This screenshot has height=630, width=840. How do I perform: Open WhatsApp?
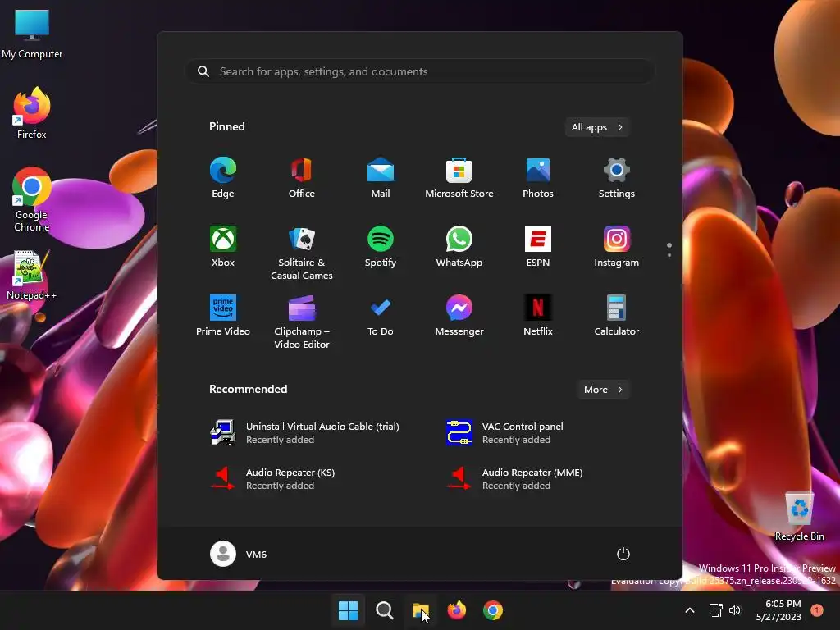pos(459,247)
